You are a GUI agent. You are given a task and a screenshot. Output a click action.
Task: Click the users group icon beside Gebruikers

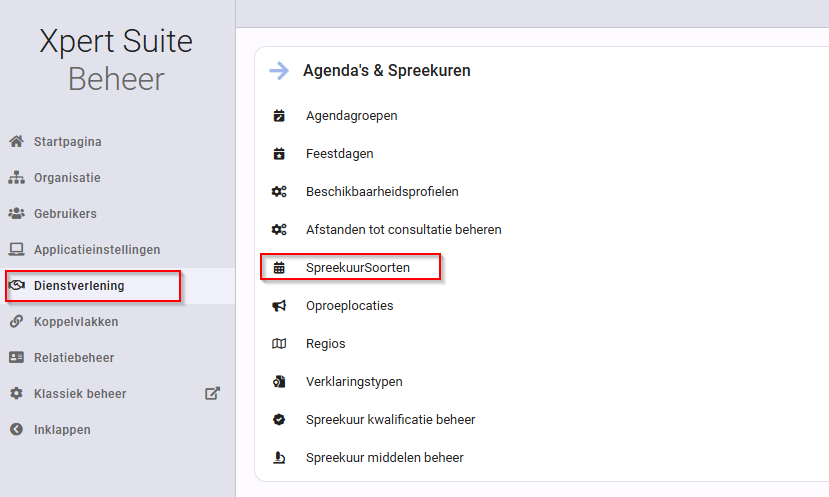point(16,213)
